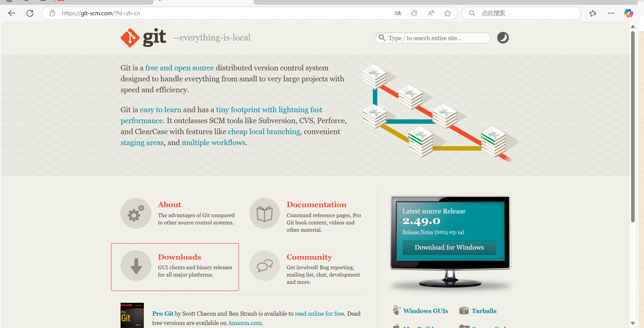
Task: Open the About section heading
Action: coord(169,205)
